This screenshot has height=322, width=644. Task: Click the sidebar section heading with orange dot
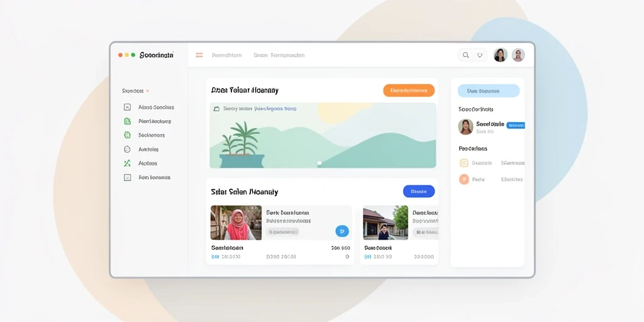click(x=133, y=91)
